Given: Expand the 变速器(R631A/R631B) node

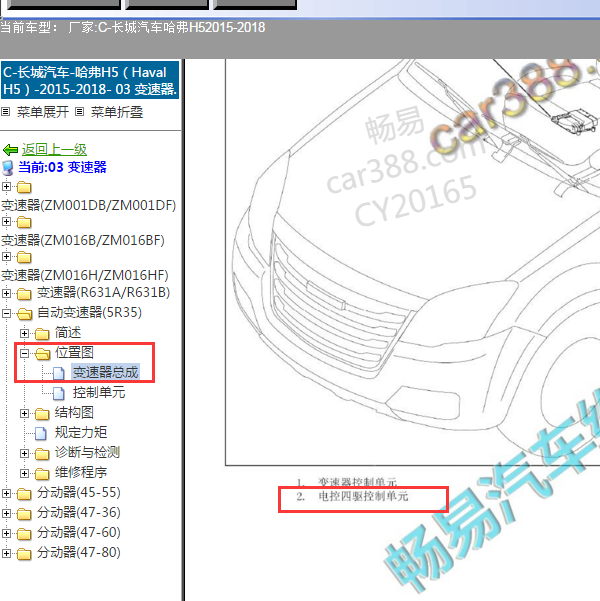Looking at the screenshot, I should point(6,293).
